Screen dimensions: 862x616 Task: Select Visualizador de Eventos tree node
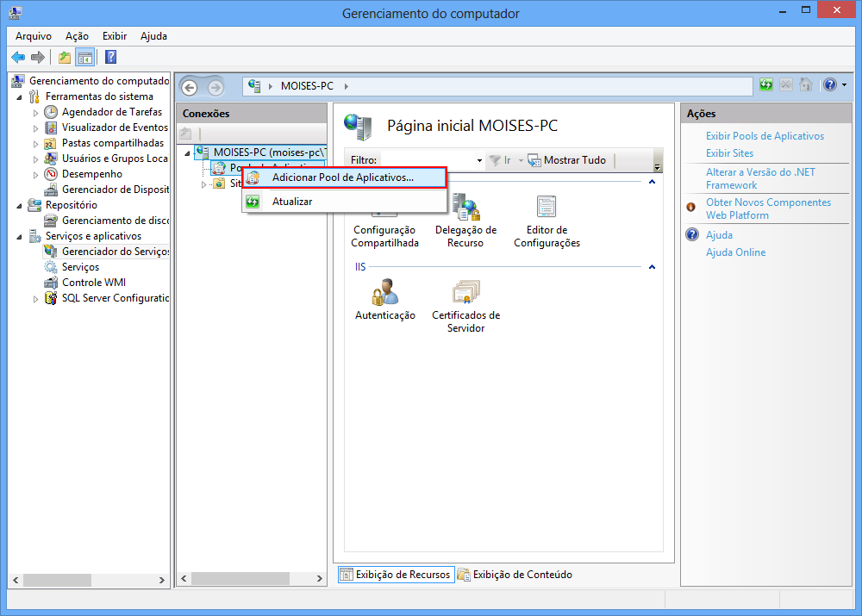115,127
